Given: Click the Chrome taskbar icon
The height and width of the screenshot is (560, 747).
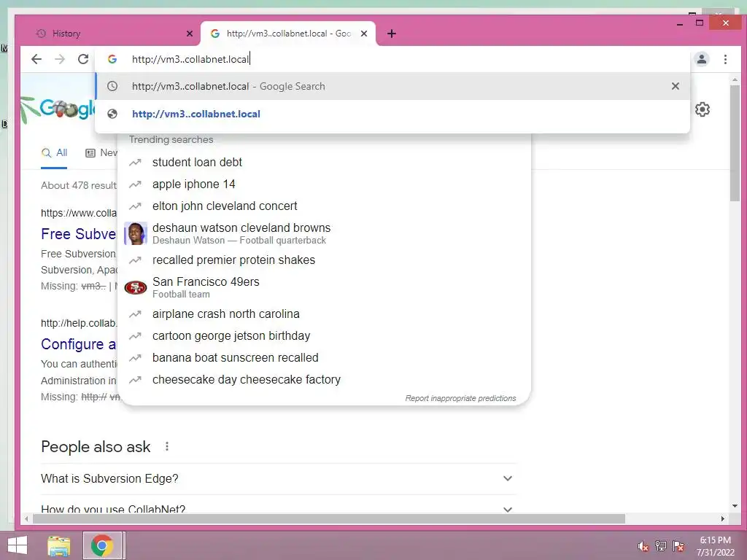Looking at the screenshot, I should (x=102, y=545).
